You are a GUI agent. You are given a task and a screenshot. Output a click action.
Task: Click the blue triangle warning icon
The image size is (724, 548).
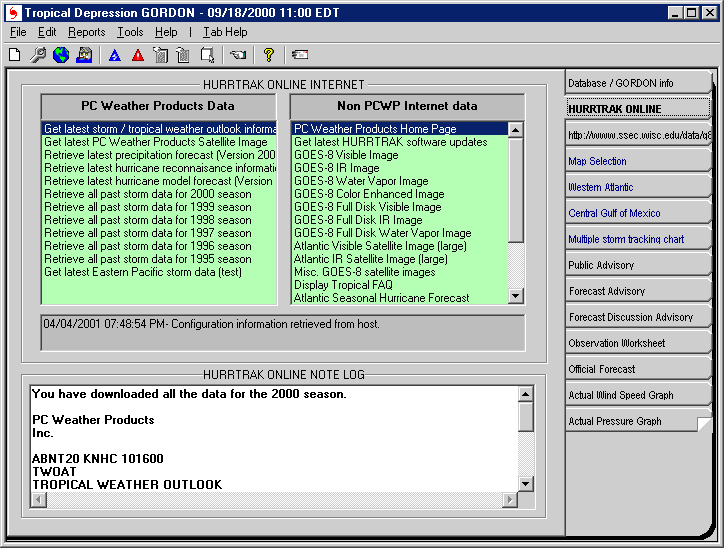115,55
